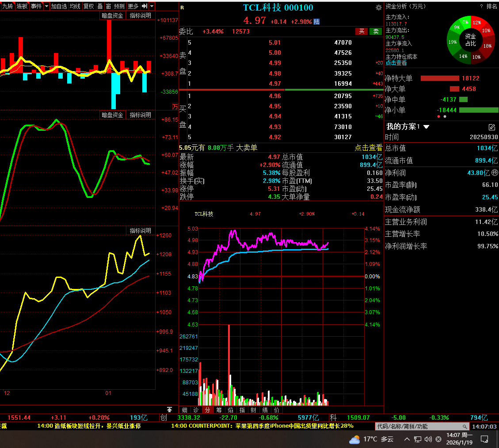The height and width of the screenshot is (448, 499).
Task: Switch to the 焰 tab
Action: [230, 410]
